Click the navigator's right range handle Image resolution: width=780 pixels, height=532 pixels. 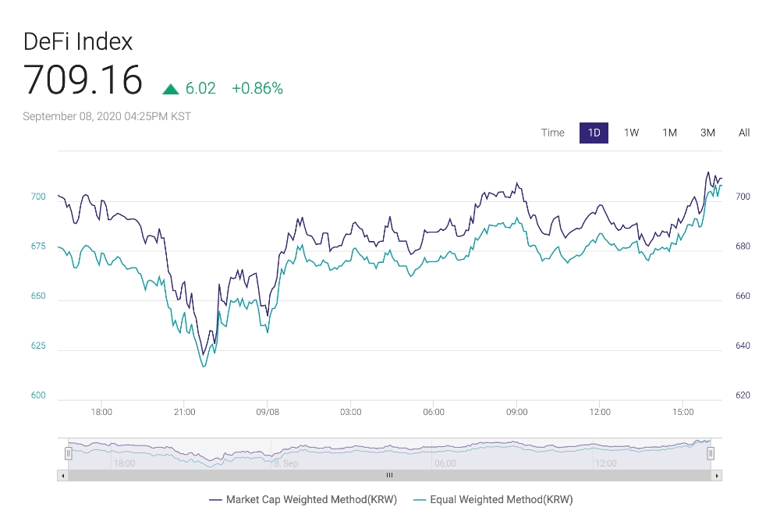pyautogui.click(x=711, y=453)
